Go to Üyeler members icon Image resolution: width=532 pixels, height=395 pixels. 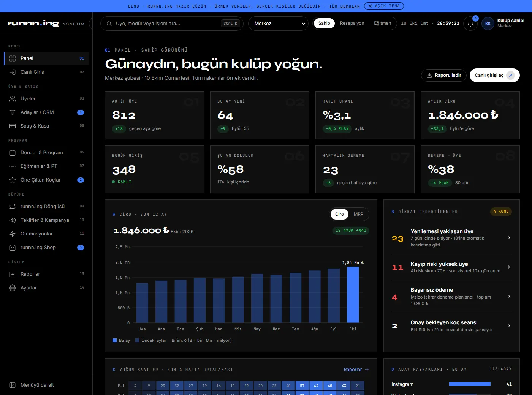tap(13, 98)
